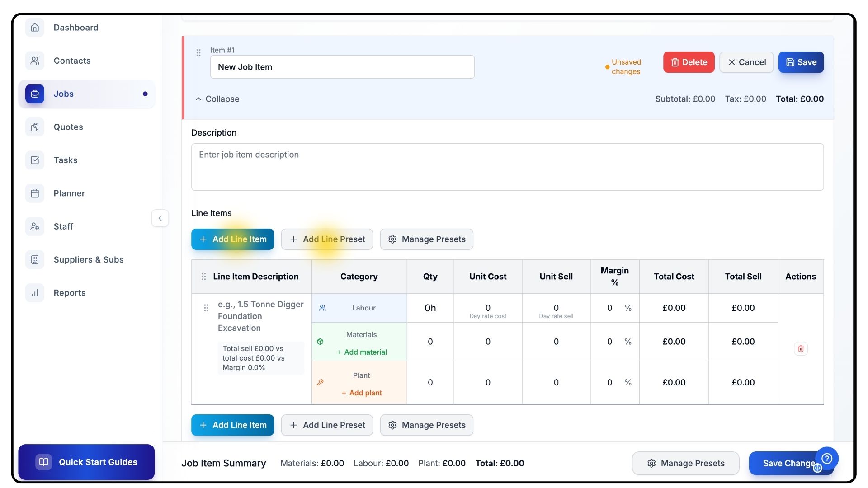868x488 pixels.
Task: Click the Planner calendar icon
Action: coord(35,193)
